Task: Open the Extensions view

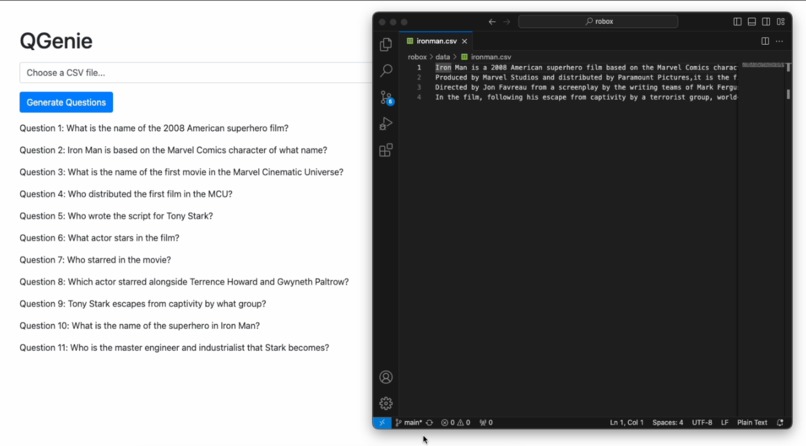Action: click(x=386, y=150)
